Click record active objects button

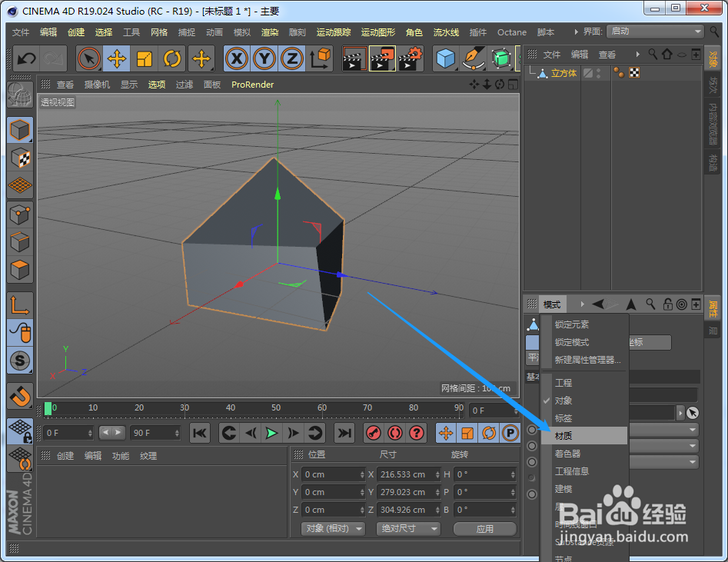pos(374,434)
